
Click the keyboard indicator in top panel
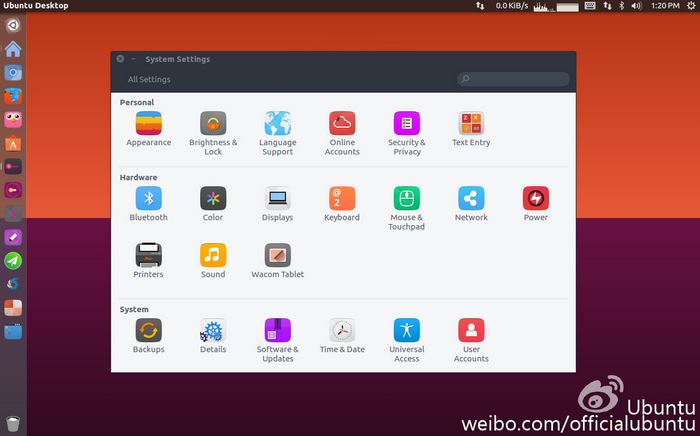pyautogui.click(x=590, y=6)
